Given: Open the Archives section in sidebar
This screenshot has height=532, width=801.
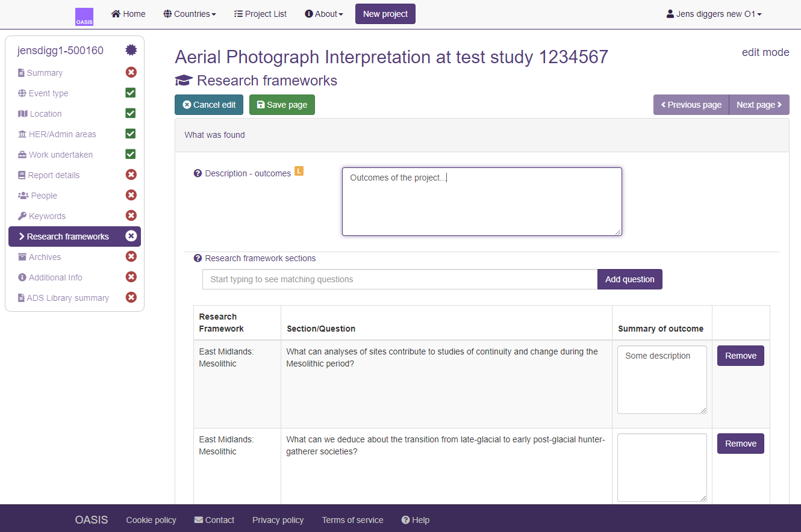Looking at the screenshot, I should click(x=40, y=257).
